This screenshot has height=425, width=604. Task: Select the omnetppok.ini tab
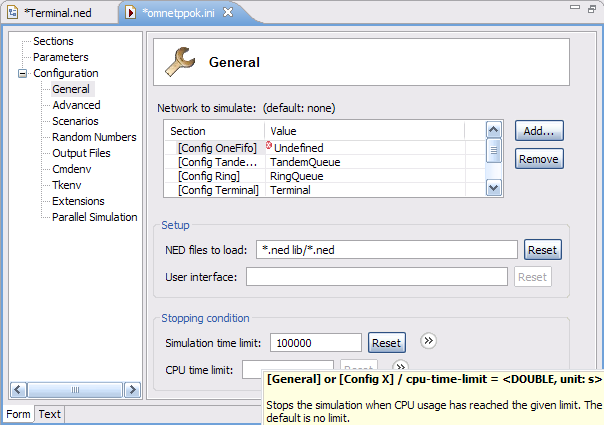(x=179, y=13)
